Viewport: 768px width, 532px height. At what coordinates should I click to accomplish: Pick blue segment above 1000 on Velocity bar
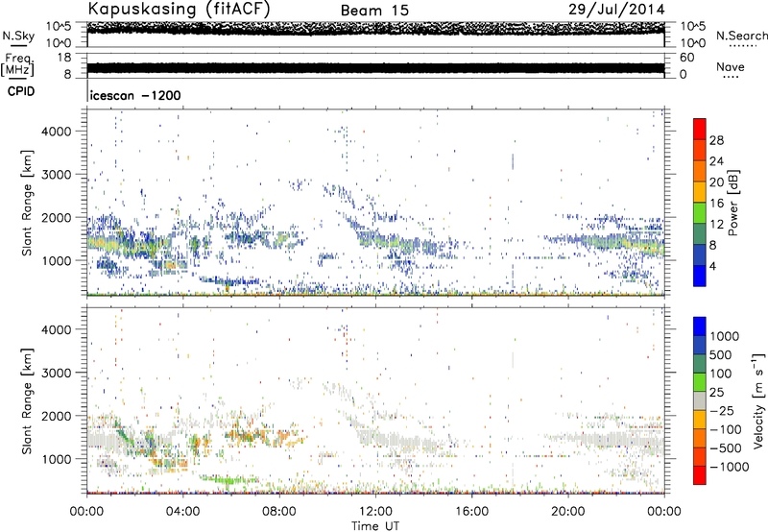(700, 326)
